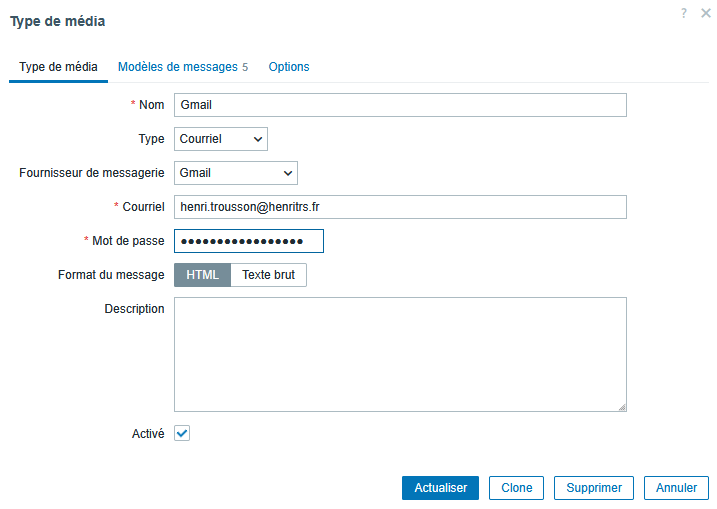Focus the Nom field containing Gmail
The image size is (717, 509).
pos(400,105)
